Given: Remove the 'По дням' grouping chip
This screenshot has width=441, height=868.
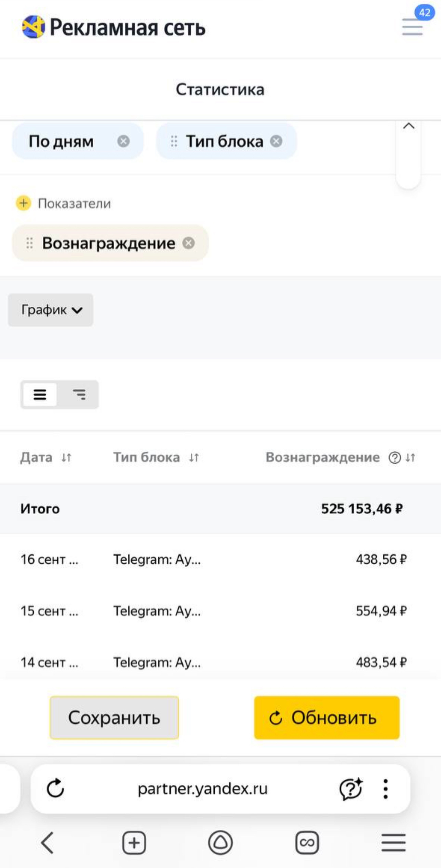Looking at the screenshot, I should point(123,141).
